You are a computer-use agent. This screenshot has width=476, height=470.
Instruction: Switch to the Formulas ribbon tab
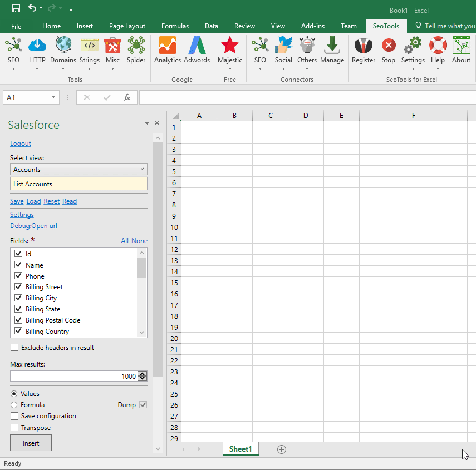(175, 26)
